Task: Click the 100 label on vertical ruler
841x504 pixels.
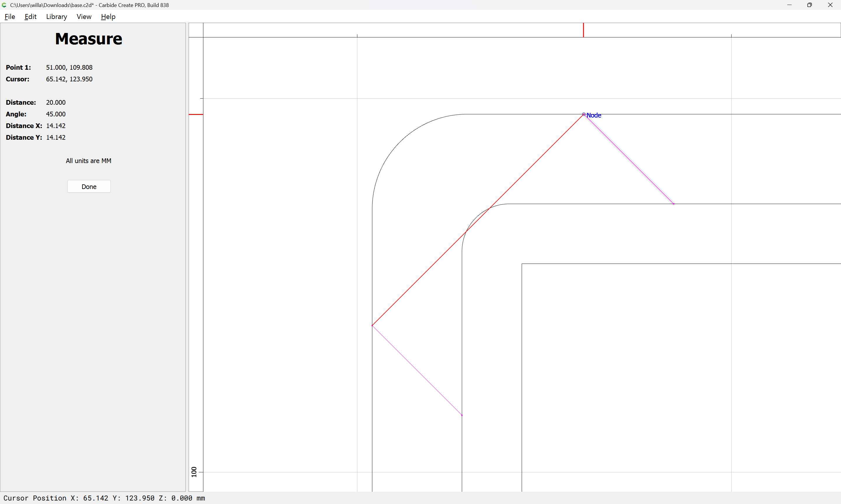Action: tap(194, 472)
